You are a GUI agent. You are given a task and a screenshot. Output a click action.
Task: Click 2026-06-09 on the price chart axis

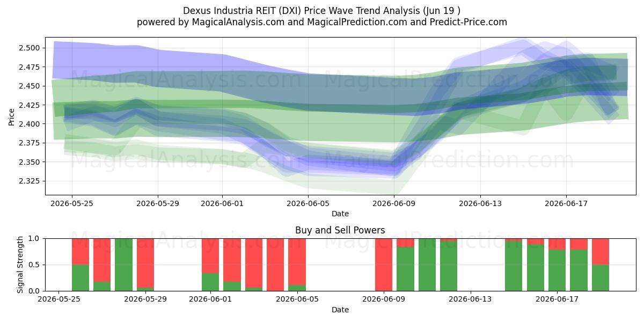point(394,203)
